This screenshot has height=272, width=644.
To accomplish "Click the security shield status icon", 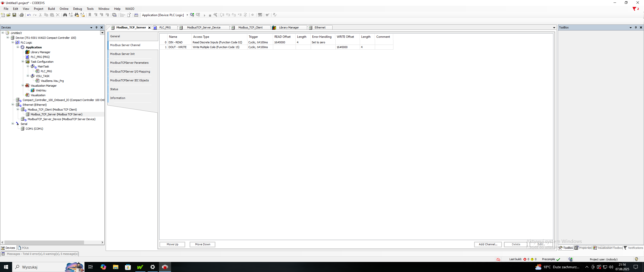I will (636, 259).
